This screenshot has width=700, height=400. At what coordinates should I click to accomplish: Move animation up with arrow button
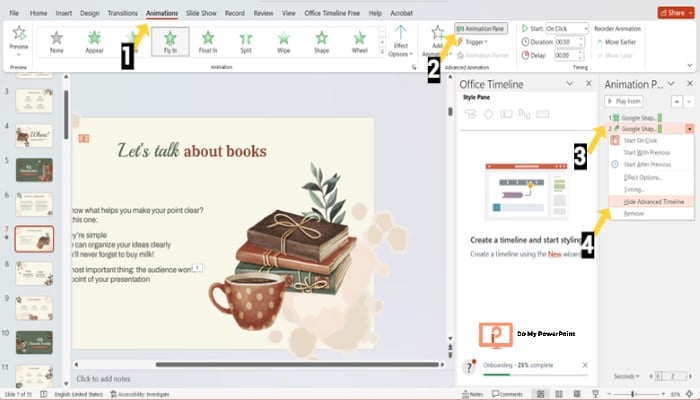point(677,102)
